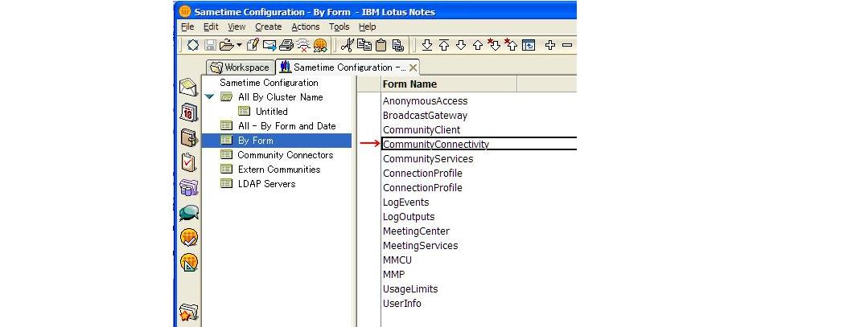Click the stop replication red X icon
The width and height of the screenshot is (868, 327).
coord(302,45)
